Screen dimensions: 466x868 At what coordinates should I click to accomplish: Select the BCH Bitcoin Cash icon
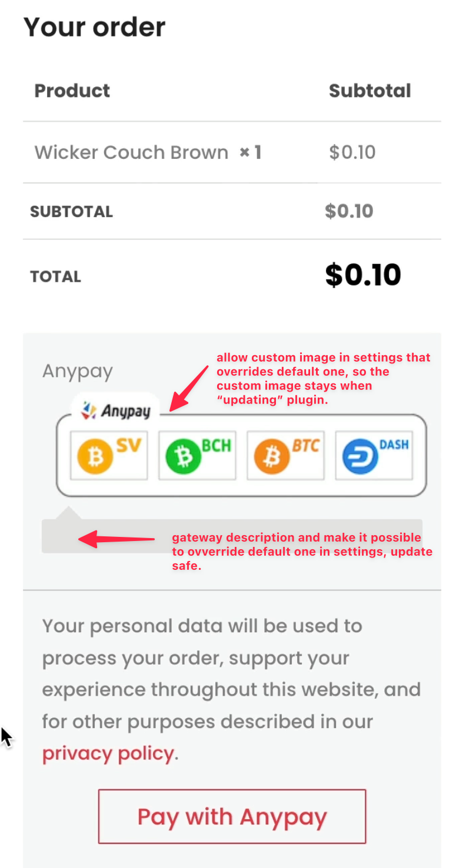tap(197, 455)
